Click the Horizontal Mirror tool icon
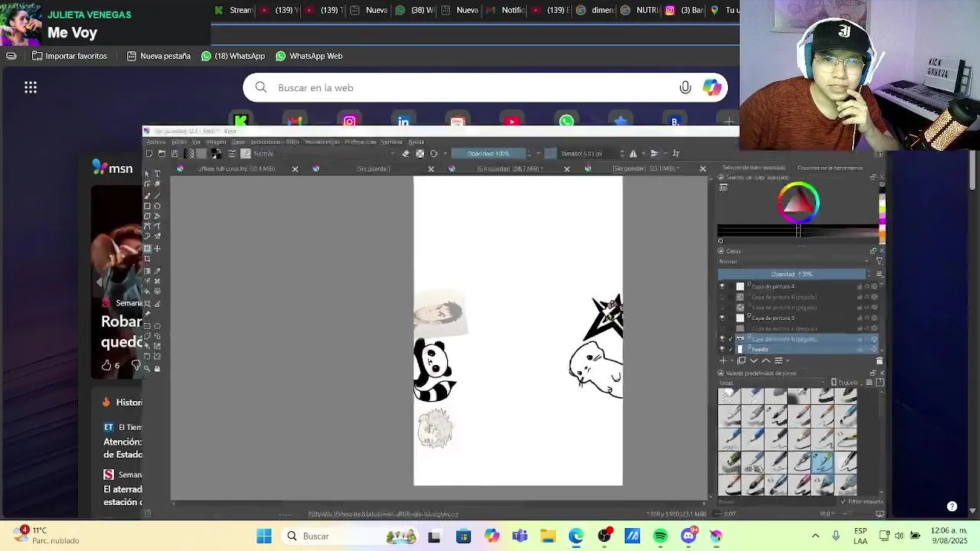Image resolution: width=980 pixels, height=551 pixels. coord(632,153)
